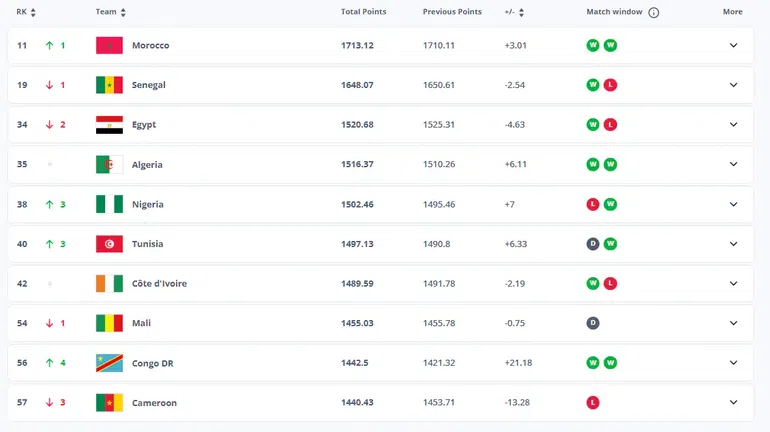Click the Tunisia flag icon
This screenshot has height=432, width=770.
[x=108, y=244]
